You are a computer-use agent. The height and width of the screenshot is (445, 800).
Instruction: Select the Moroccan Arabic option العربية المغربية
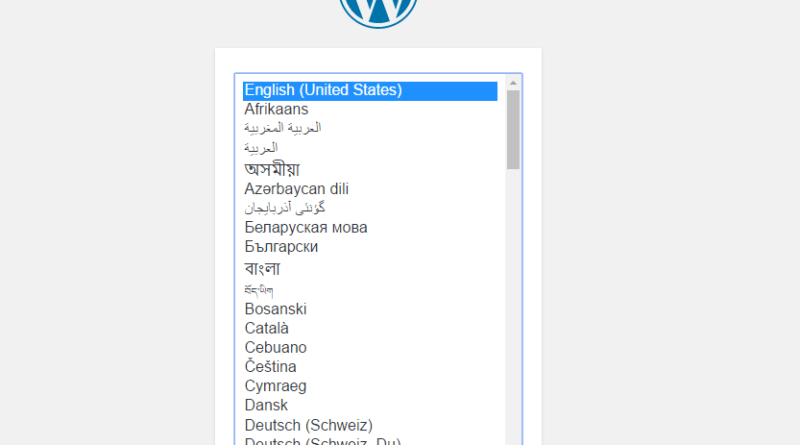283,128
